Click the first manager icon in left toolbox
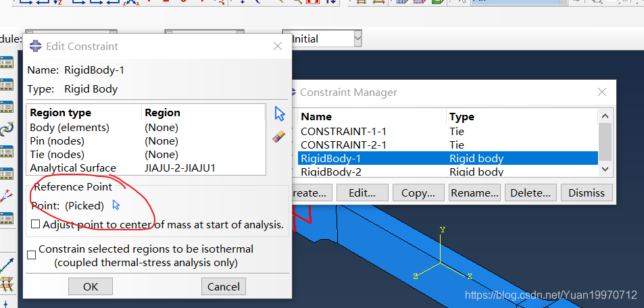Viewport: 644px width, 308px height. 7,62
